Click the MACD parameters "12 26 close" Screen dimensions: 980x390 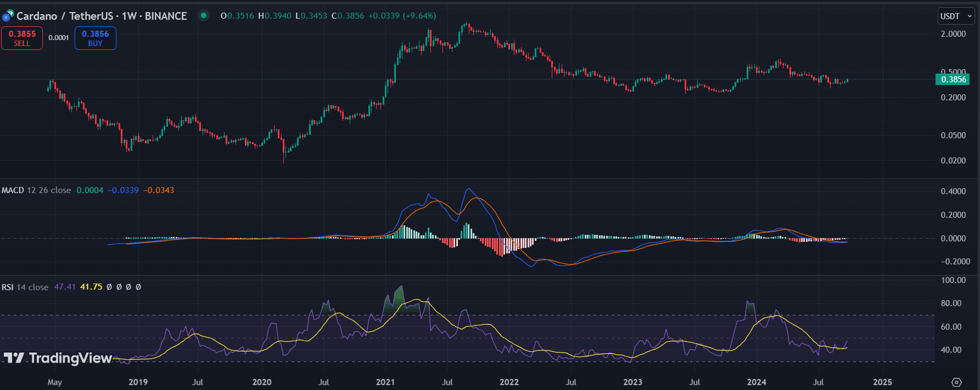click(x=49, y=190)
